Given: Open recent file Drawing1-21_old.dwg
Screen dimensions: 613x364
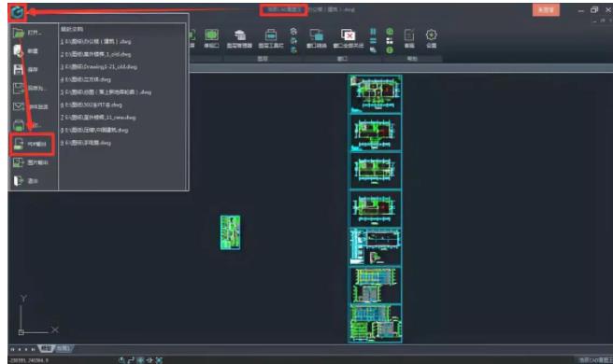Looking at the screenshot, I should click(x=99, y=67).
